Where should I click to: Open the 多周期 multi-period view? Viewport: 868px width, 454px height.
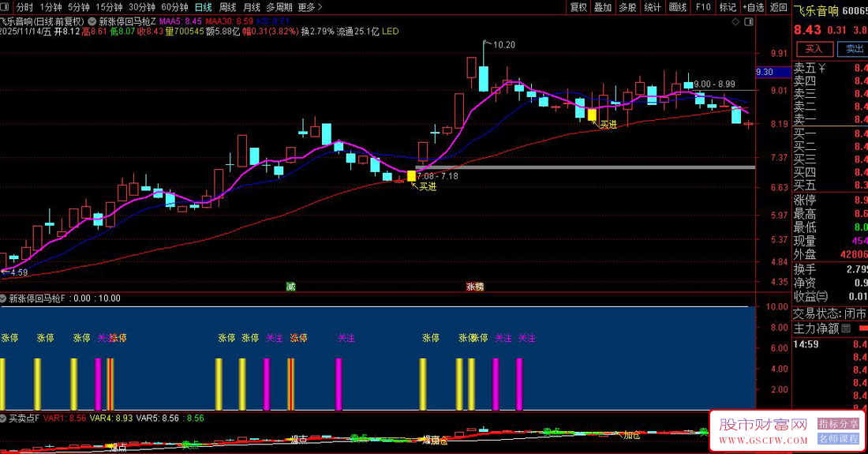click(279, 7)
